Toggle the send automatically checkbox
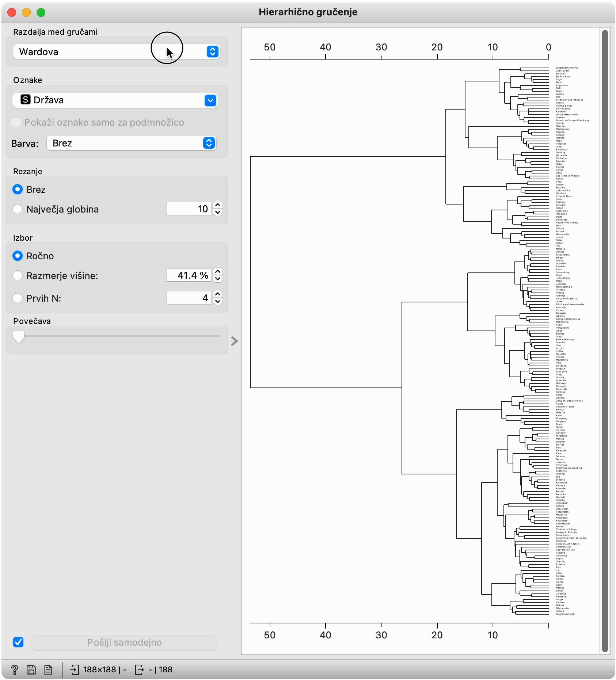616x680 pixels. (x=18, y=642)
